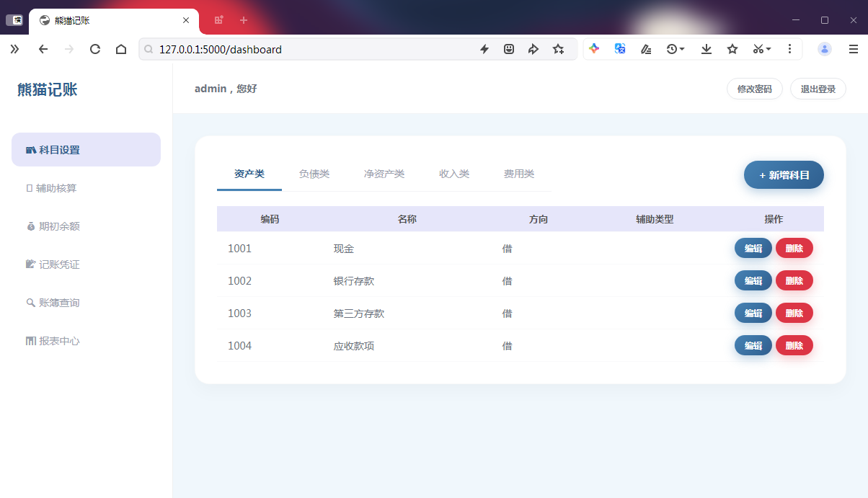Viewport: 868px width, 498px height.
Task: Open 科目设置 in the sidebar
Action: pos(86,150)
